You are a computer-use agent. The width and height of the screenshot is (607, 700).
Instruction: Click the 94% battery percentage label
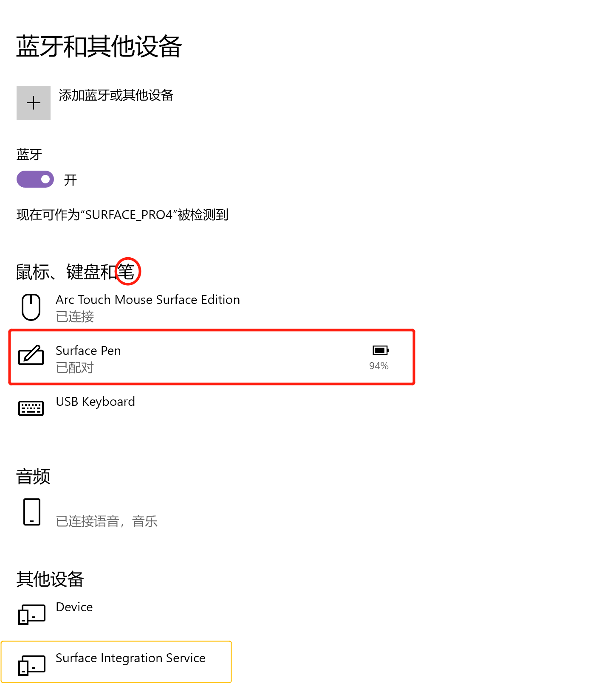[x=379, y=366]
